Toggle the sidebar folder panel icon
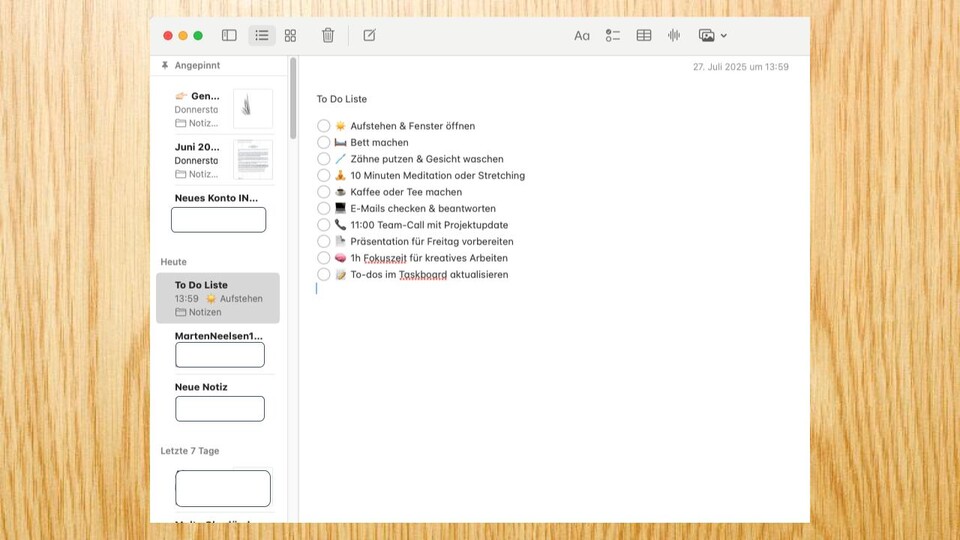This screenshot has height=540, width=960. click(x=229, y=35)
